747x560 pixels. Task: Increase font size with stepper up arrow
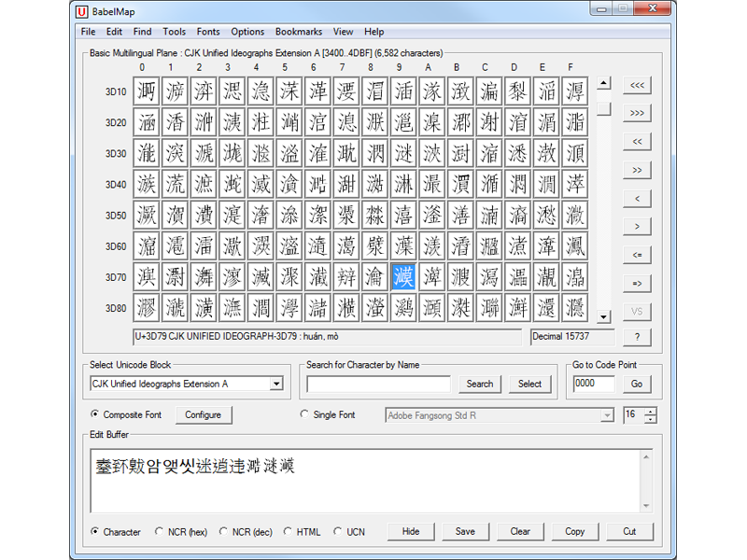(650, 411)
